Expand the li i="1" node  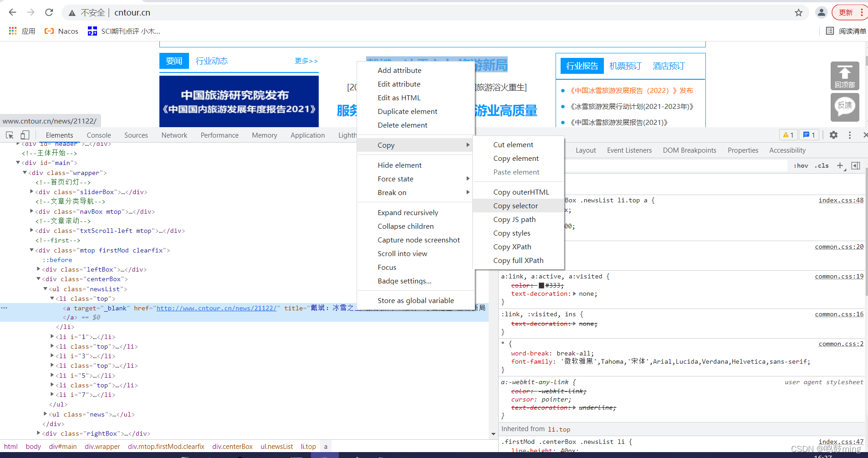52,337
